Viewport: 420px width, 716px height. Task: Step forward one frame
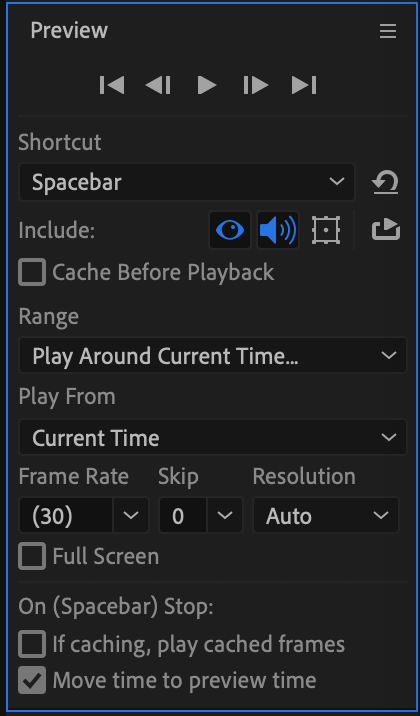coord(256,85)
